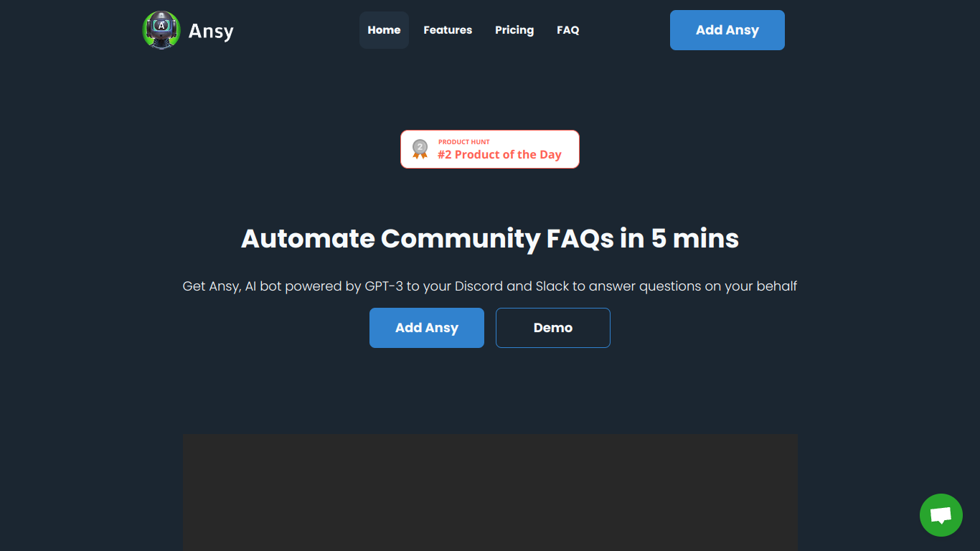The height and width of the screenshot is (551, 980).
Task: Click the Add Ansy button in header
Action: [x=727, y=30]
